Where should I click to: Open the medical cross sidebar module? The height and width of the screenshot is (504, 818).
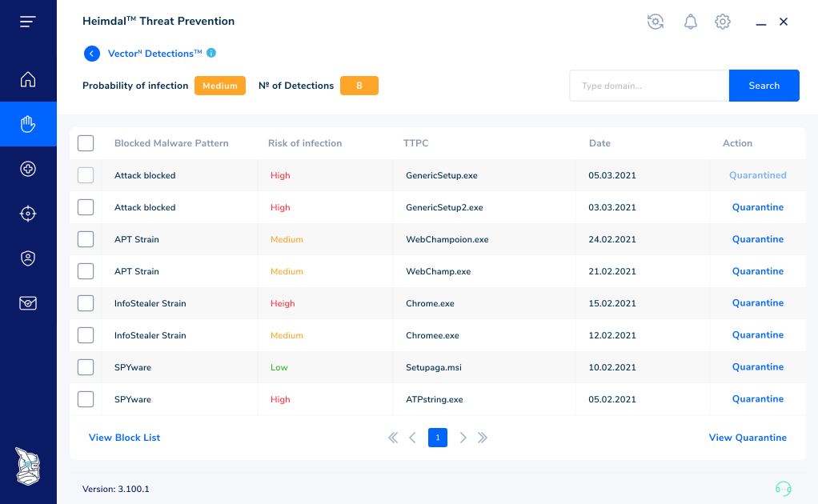(28, 169)
